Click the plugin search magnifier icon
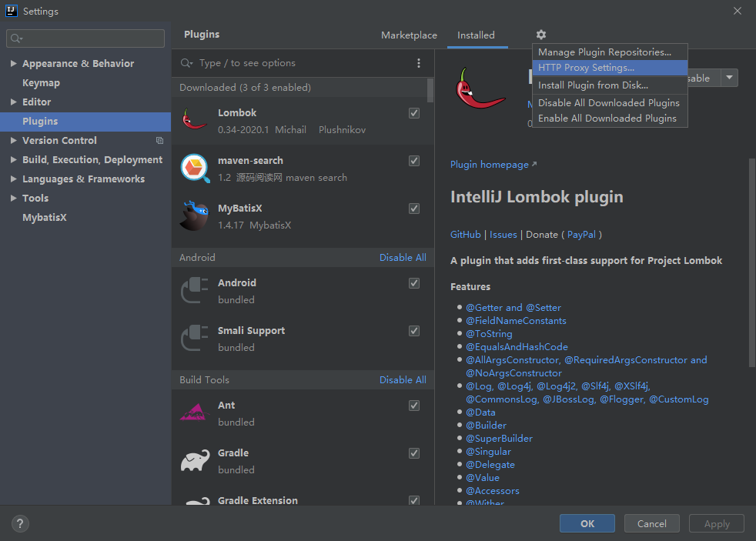Screen dimensions: 756x541 [x=186, y=63]
